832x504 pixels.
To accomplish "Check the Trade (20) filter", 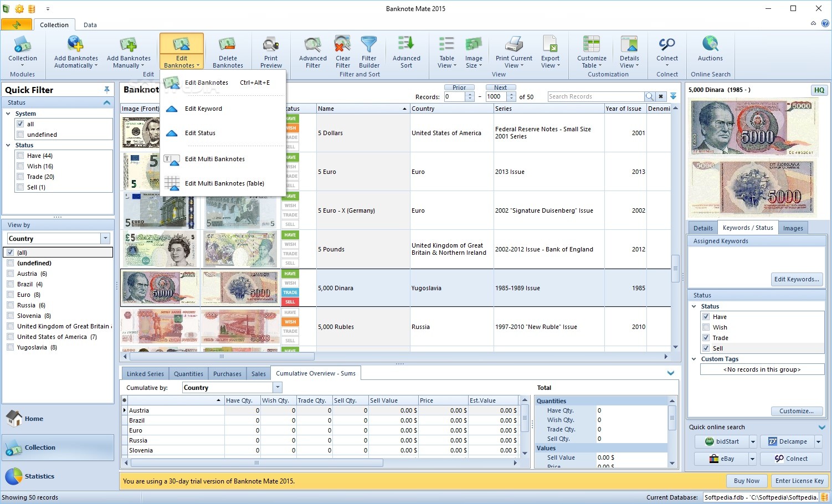I will tap(20, 177).
